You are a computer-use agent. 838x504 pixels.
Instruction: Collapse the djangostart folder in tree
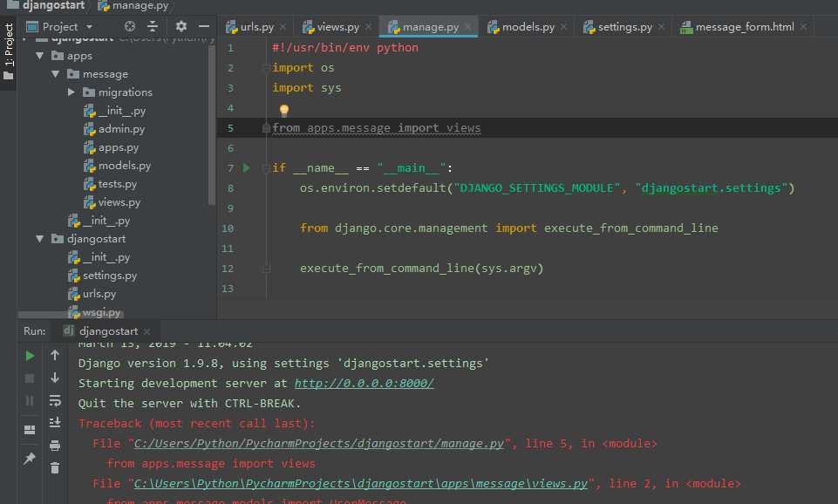pyautogui.click(x=40, y=238)
